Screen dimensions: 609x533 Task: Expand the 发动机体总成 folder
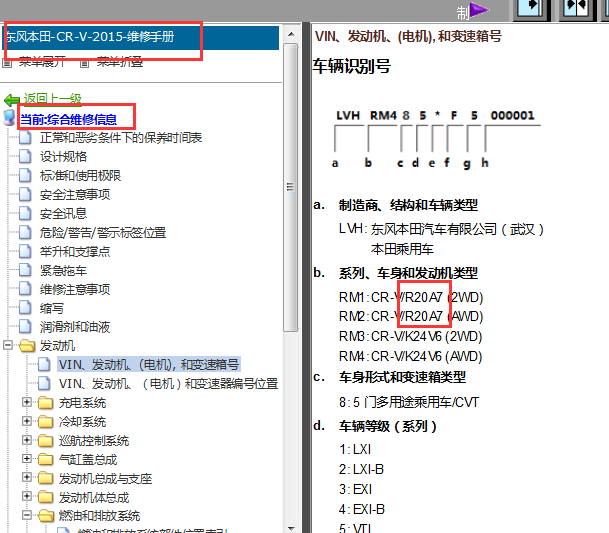point(27,496)
